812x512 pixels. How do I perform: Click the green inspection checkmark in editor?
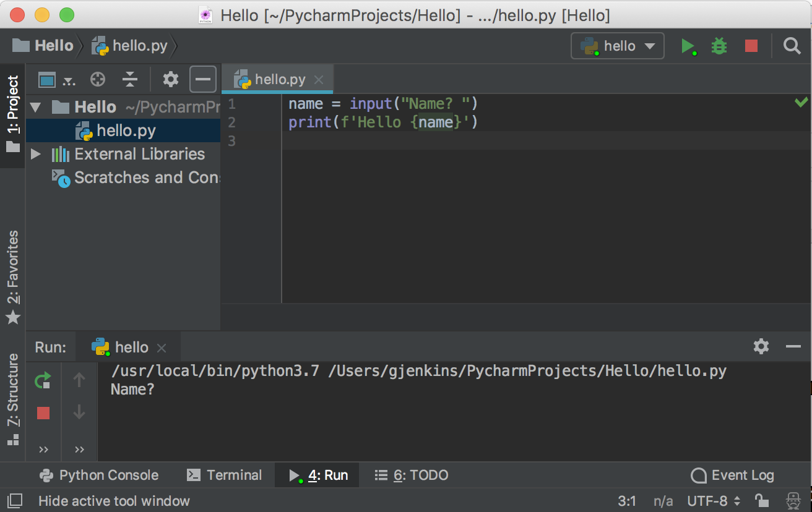coord(801,102)
